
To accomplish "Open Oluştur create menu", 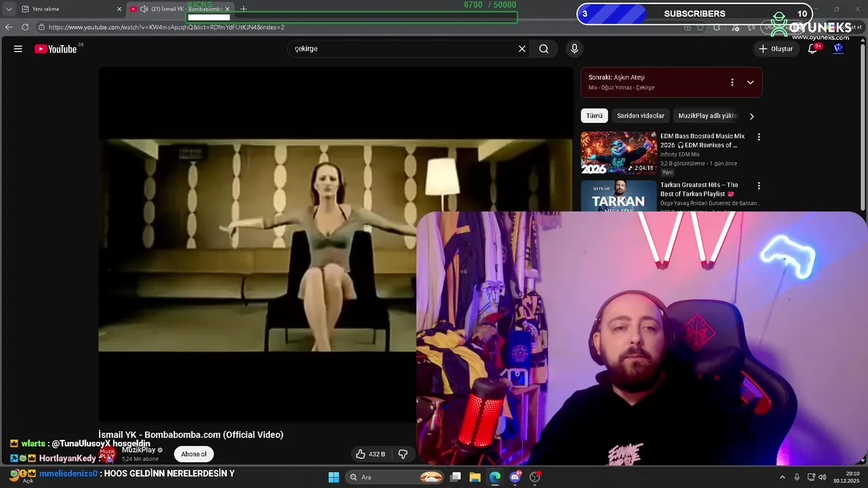I will coord(776,49).
